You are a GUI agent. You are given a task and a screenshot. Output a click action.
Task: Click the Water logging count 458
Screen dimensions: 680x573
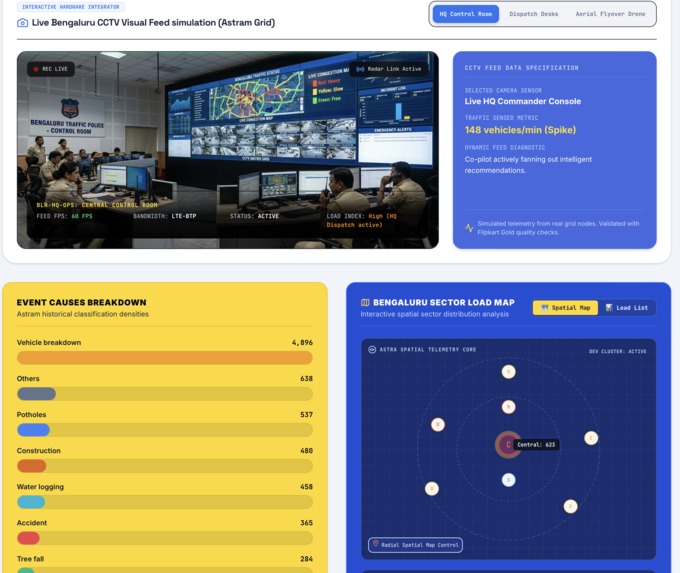306,486
